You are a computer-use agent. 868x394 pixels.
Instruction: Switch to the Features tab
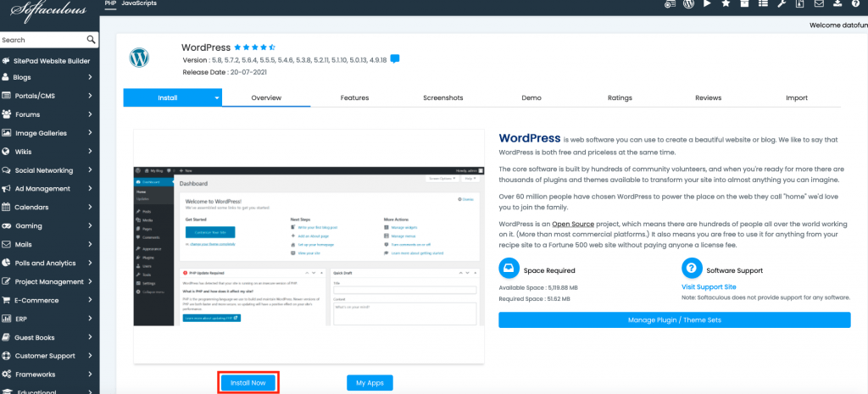[355, 98]
